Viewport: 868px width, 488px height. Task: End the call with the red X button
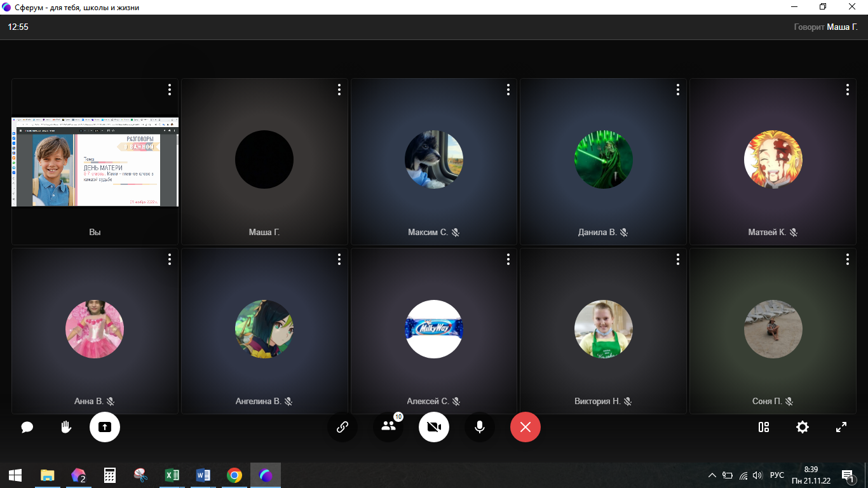click(x=526, y=427)
